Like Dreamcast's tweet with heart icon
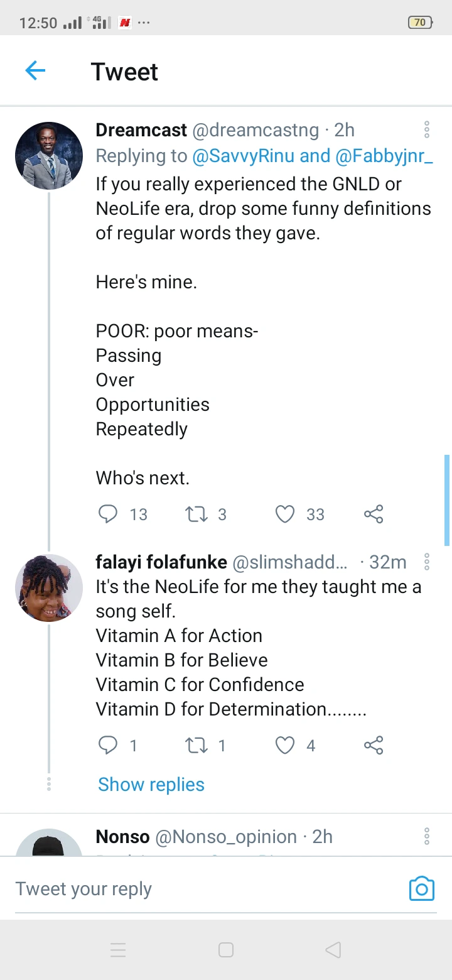This screenshot has width=452, height=980. click(x=285, y=514)
